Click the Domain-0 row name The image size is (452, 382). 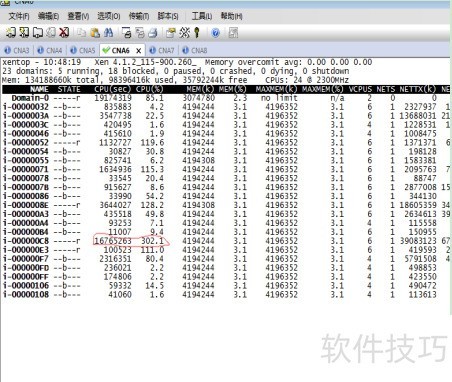click(30, 98)
